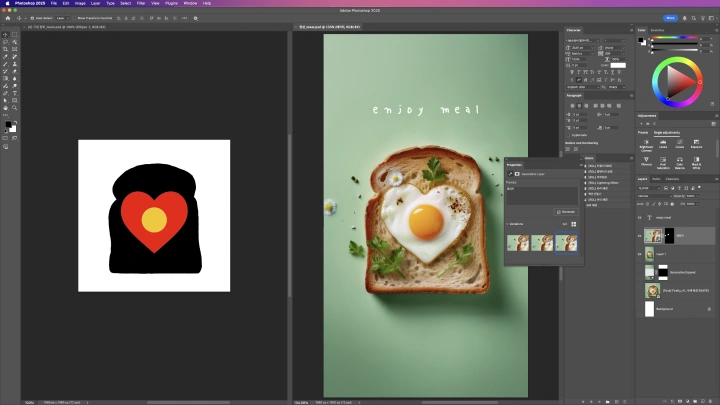Toggle Hyphenate checkbox in Paragraph panel
The image size is (720, 405).
[x=568, y=135]
